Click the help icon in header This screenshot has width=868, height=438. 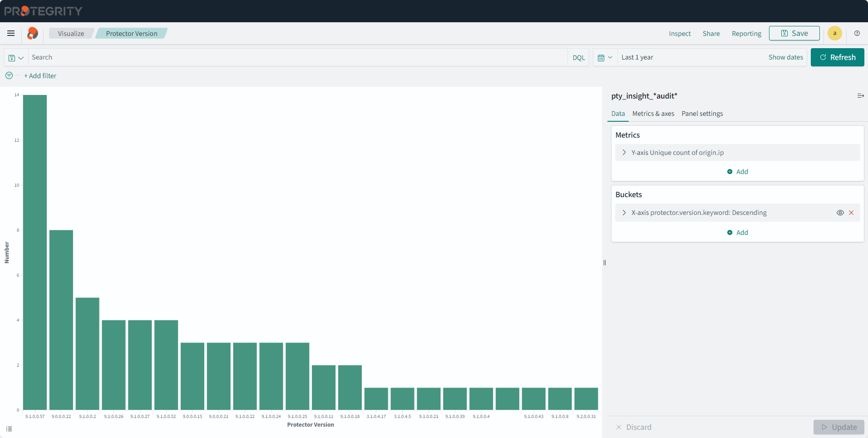tap(857, 33)
